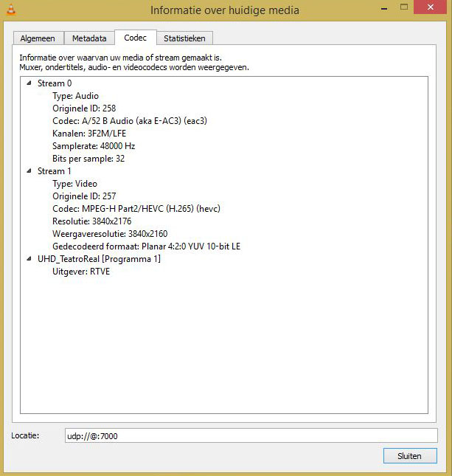Maximize the media information window
Screen dimensions: 452x476
point(404,7)
